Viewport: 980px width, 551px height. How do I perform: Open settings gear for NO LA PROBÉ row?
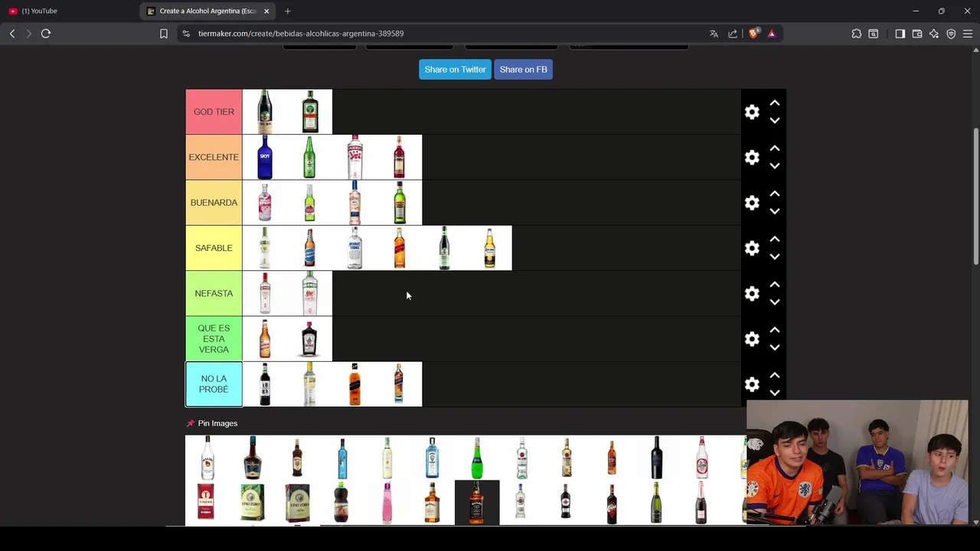(x=752, y=384)
